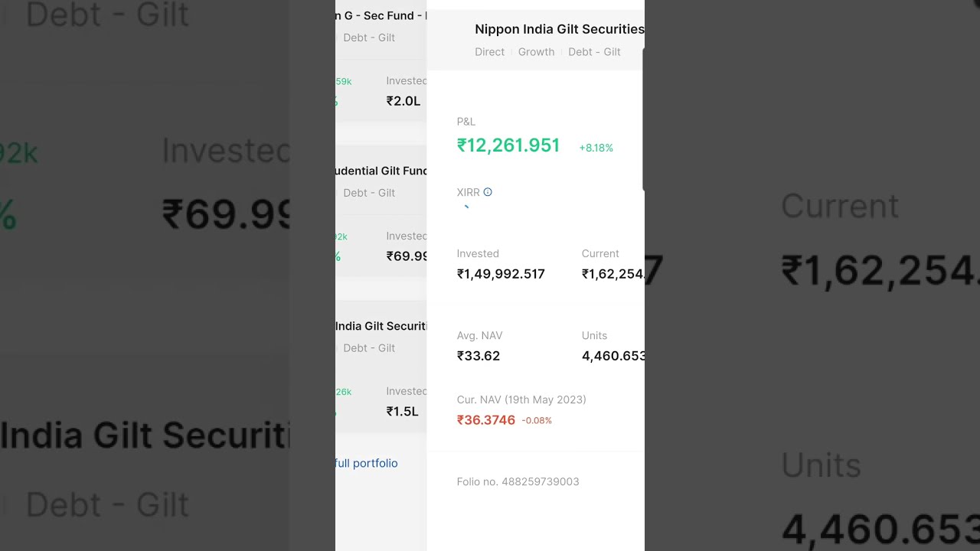980x551 pixels.
Task: Select the Prudential Gilt Fund card
Action: (x=381, y=214)
